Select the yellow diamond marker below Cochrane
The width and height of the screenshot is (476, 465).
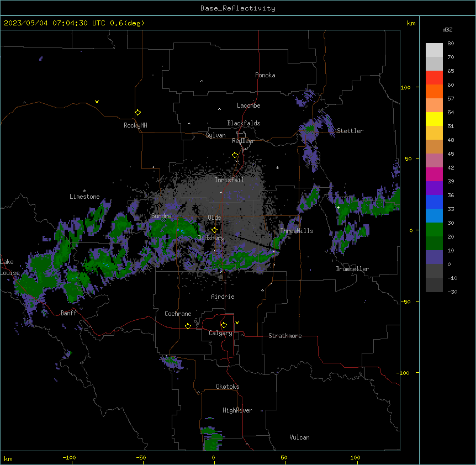188,326
